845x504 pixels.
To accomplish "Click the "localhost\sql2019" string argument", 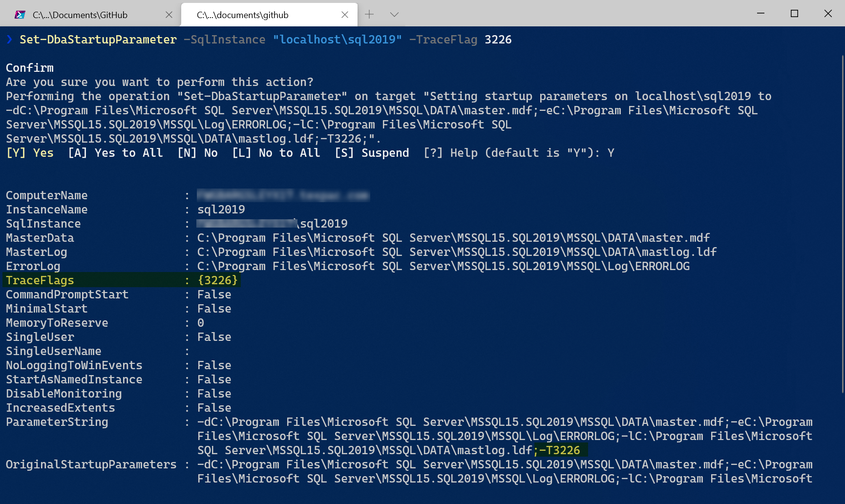I will 337,40.
